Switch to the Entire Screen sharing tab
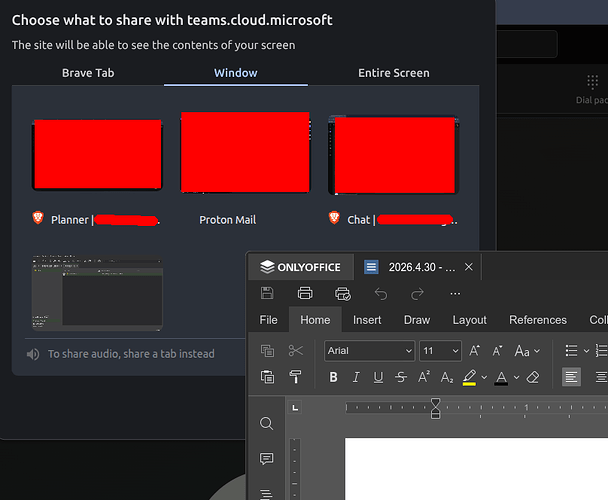This screenshot has height=500, width=608. click(394, 73)
